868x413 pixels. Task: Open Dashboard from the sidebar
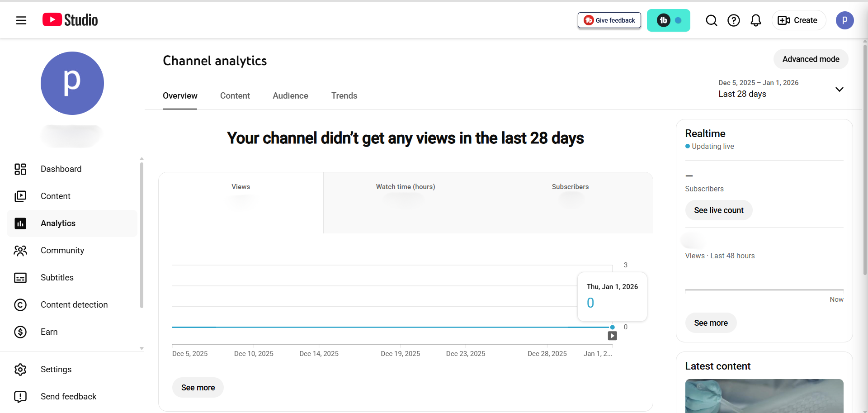click(72, 169)
